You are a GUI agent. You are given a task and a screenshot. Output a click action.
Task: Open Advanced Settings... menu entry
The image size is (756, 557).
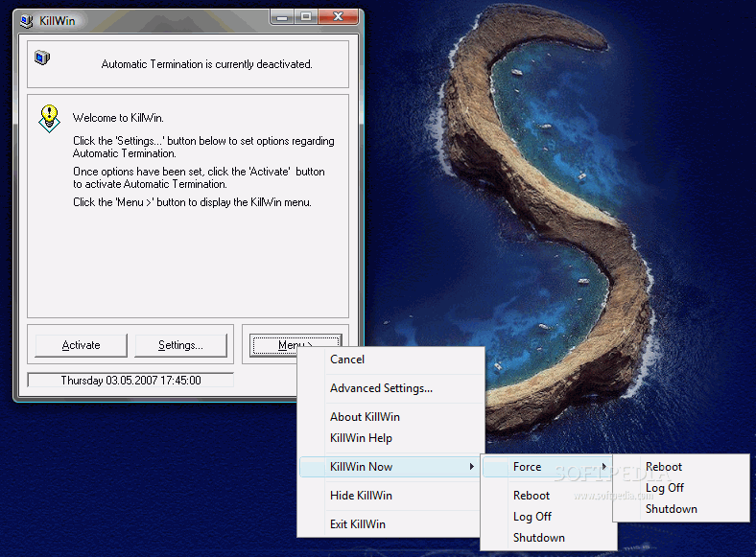click(x=391, y=388)
